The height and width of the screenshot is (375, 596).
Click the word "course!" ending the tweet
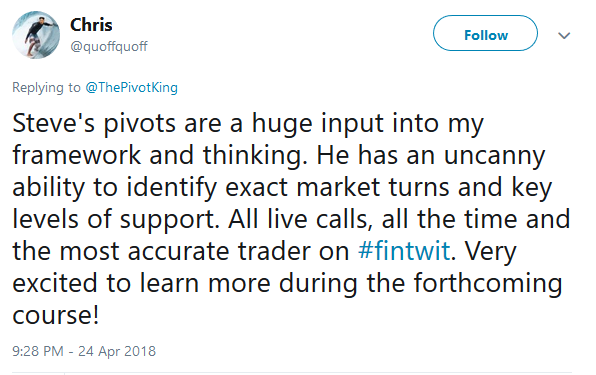56,315
